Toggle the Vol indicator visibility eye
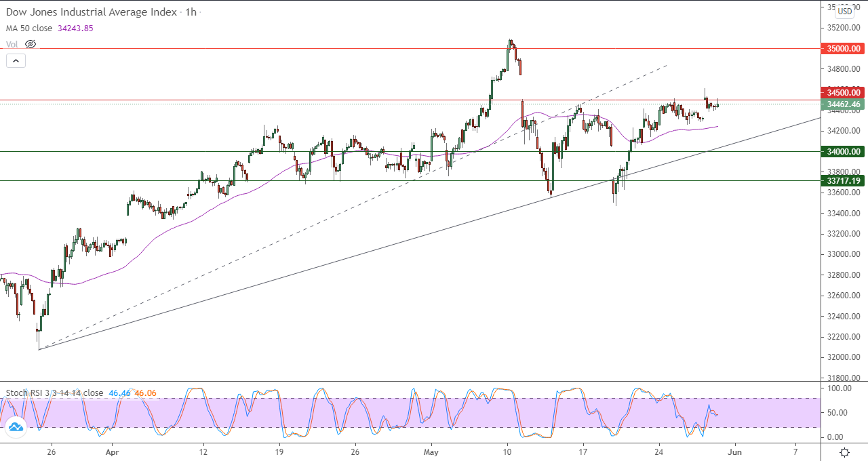Screen dimensions: 868x461 31,44
